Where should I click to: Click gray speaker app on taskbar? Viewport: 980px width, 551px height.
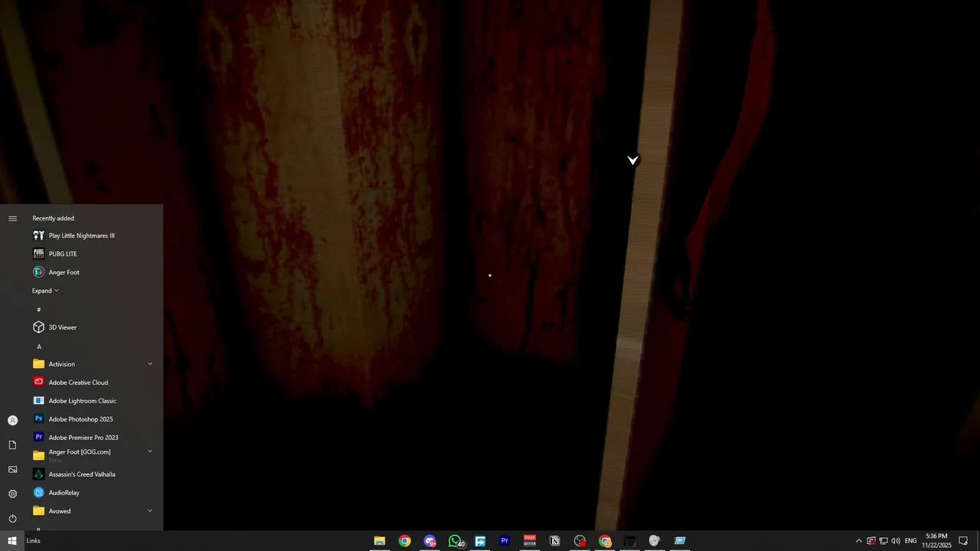(654, 541)
